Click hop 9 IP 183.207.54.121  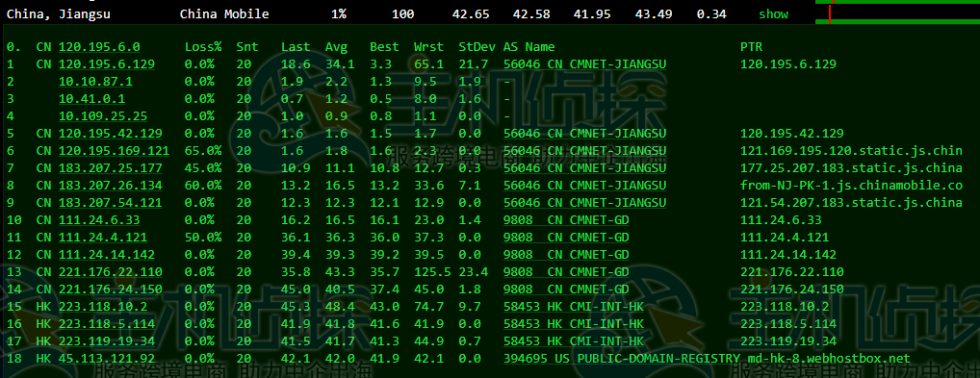[111, 202]
